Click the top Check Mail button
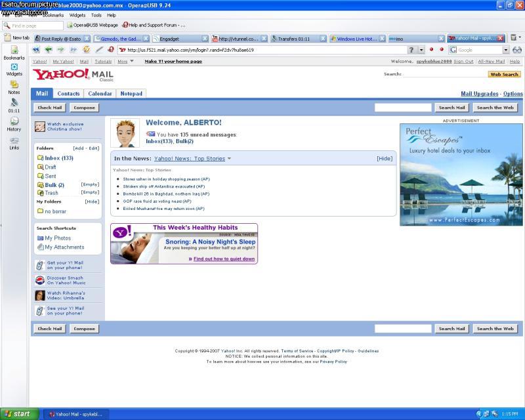Screen dimensions: 525x420 click(50, 108)
